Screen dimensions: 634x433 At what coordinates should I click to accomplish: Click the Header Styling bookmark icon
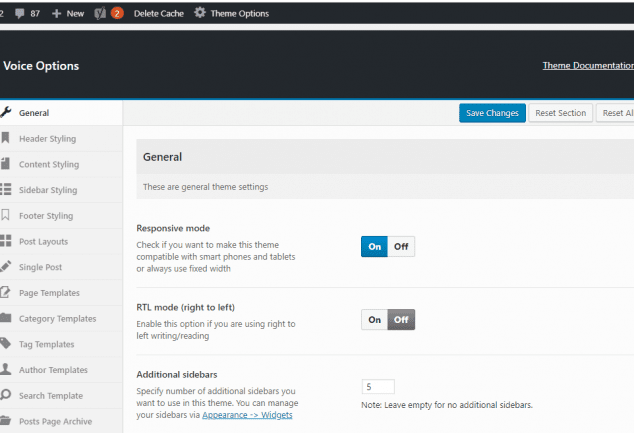pyautogui.click(x=5, y=138)
